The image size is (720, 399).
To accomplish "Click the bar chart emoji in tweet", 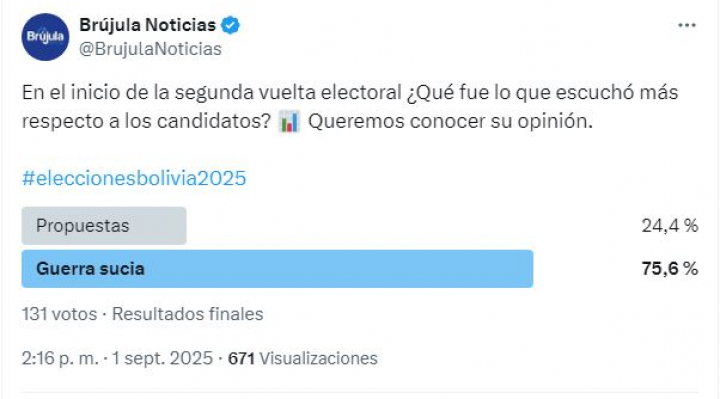I will (x=289, y=122).
